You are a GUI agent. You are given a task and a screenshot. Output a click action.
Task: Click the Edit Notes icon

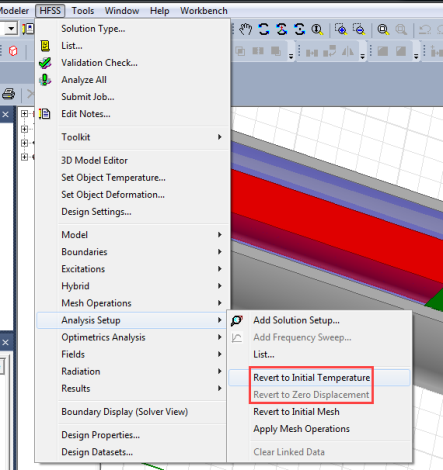[x=45, y=114]
